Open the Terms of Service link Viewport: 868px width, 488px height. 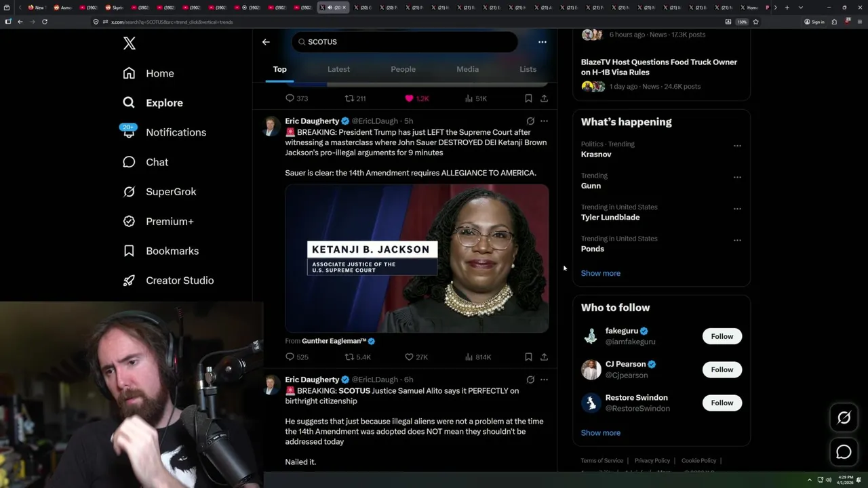601,461
